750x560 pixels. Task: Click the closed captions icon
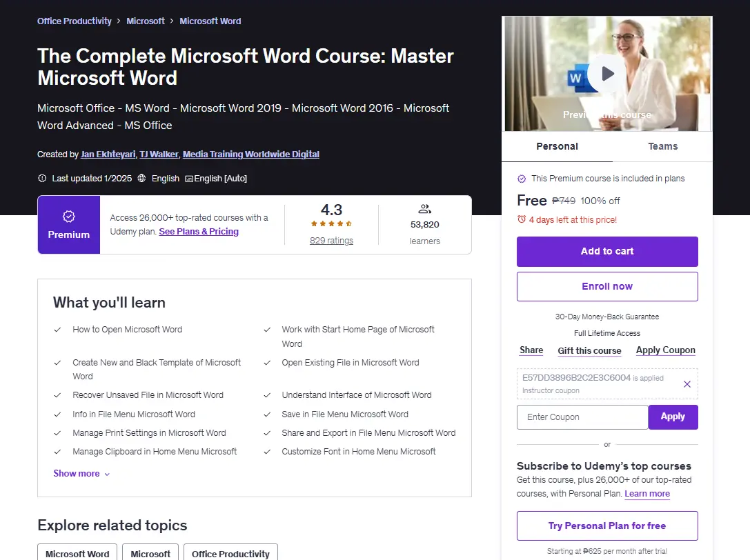click(x=189, y=179)
